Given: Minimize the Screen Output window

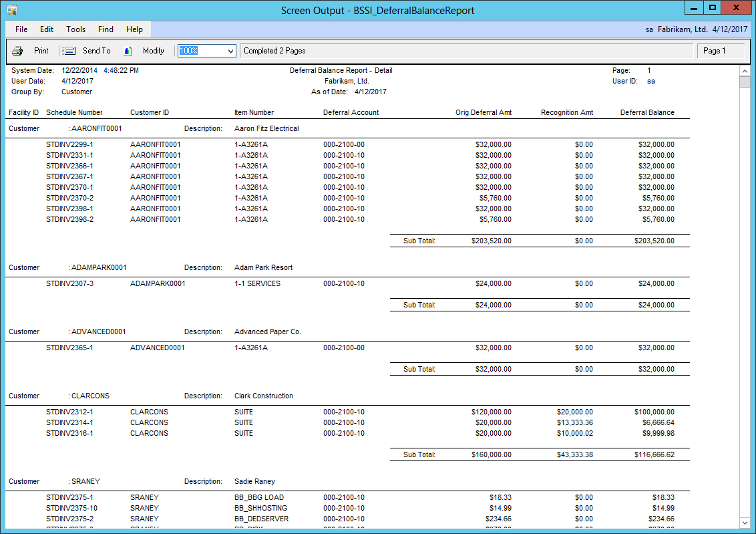Looking at the screenshot, I should click(x=695, y=8).
